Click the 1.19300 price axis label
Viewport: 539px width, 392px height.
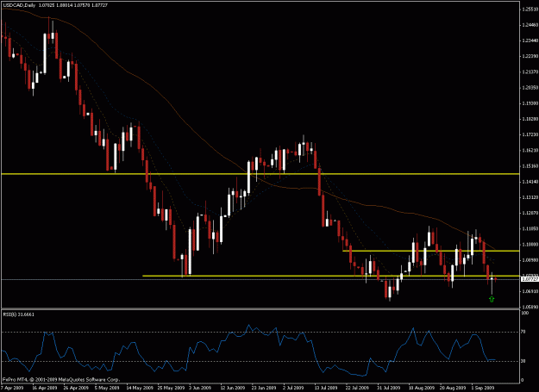[530, 103]
